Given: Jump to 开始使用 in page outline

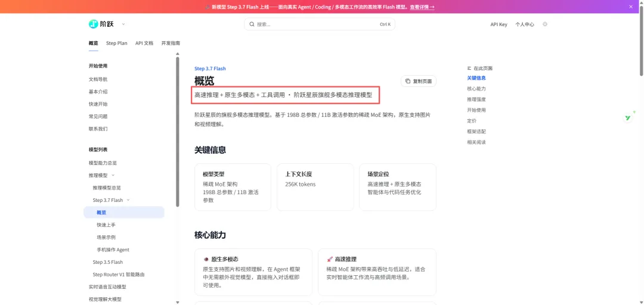Looking at the screenshot, I should click(476, 110).
